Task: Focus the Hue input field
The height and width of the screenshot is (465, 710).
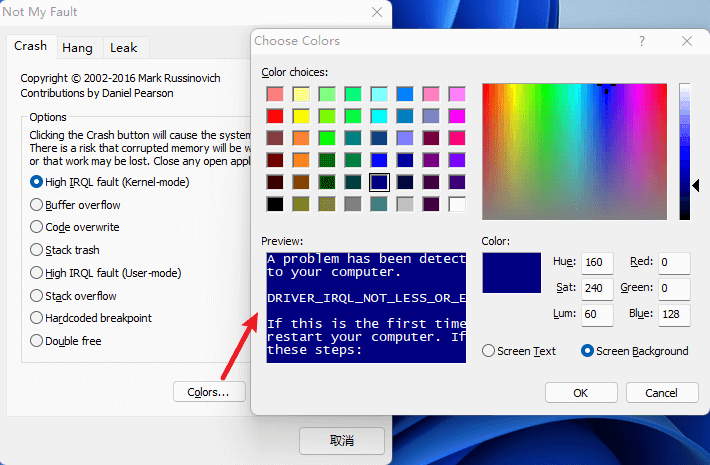Action: (x=597, y=262)
